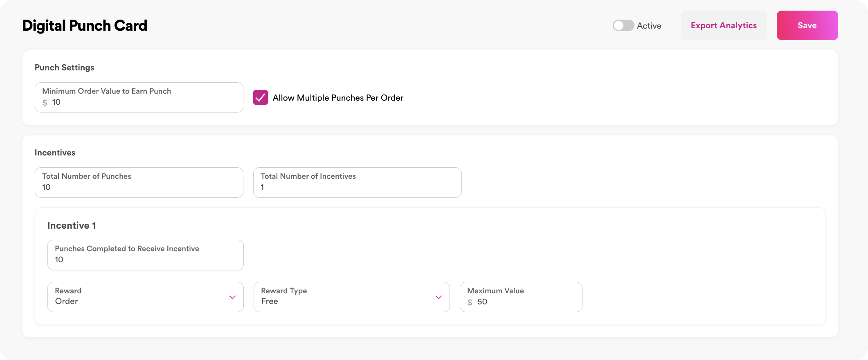The height and width of the screenshot is (360, 868).
Task: Click the 'Active' label beside the switch
Action: pos(649,26)
